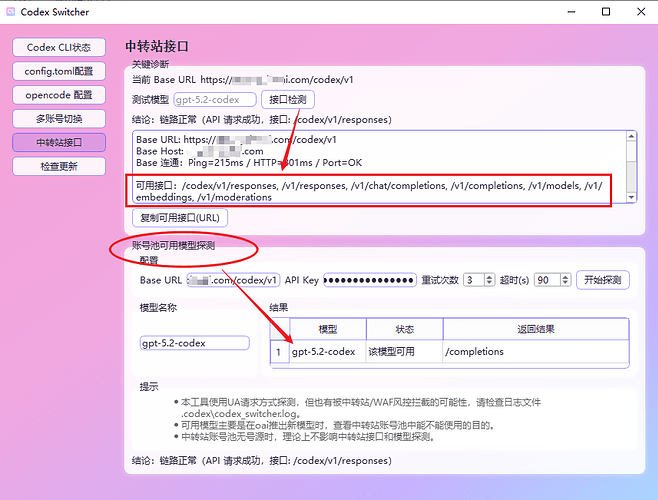Click the 模型名称 gpt-5.2-codex input
This screenshot has width=658, height=500.
click(195, 343)
